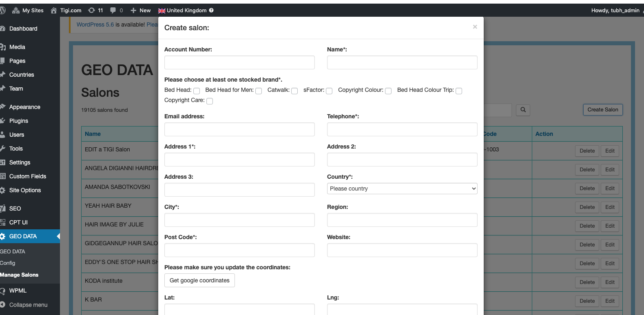This screenshot has width=644, height=315.
Task: Tick the Bed Head brand checkbox
Action: pyautogui.click(x=197, y=91)
